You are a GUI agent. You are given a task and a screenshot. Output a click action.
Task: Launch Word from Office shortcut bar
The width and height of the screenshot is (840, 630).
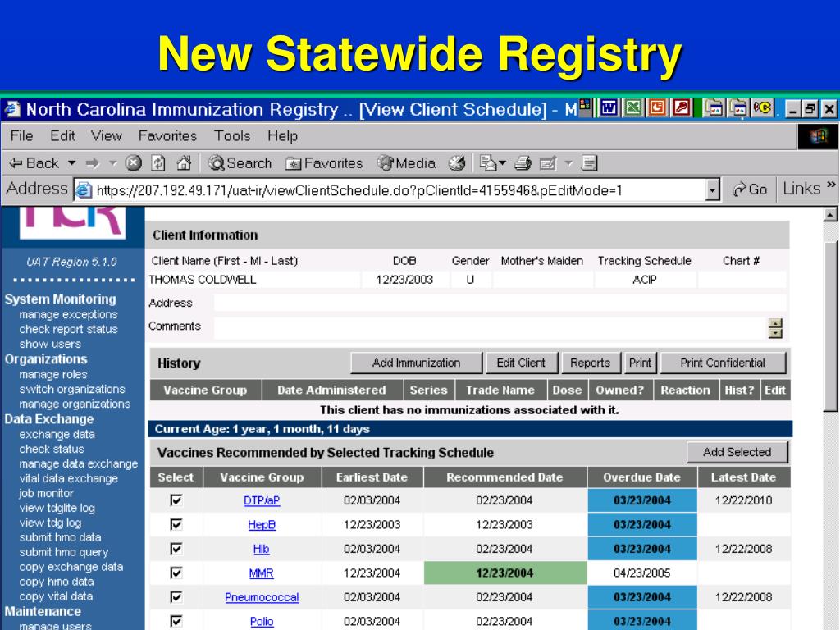click(608, 108)
